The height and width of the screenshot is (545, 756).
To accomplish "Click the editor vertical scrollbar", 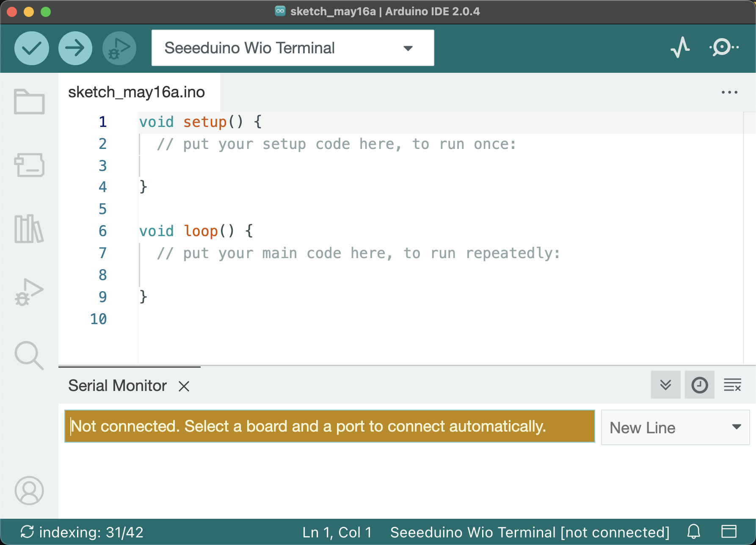I will [x=749, y=238].
